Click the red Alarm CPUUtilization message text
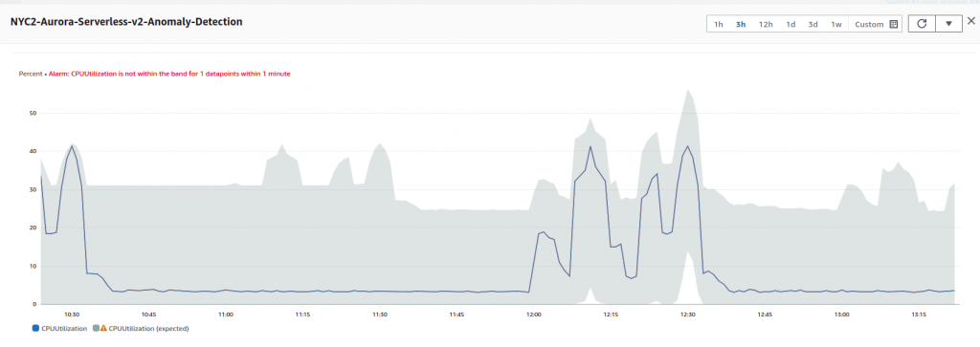 tap(169, 74)
